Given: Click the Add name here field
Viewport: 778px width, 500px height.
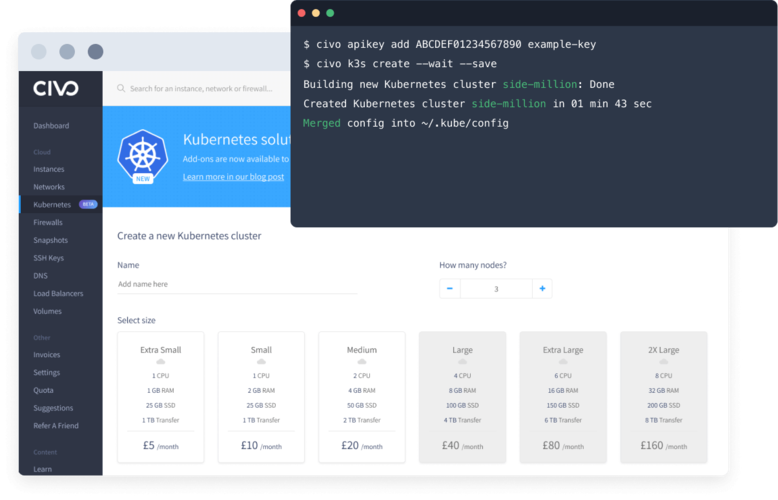Looking at the screenshot, I should [237, 284].
